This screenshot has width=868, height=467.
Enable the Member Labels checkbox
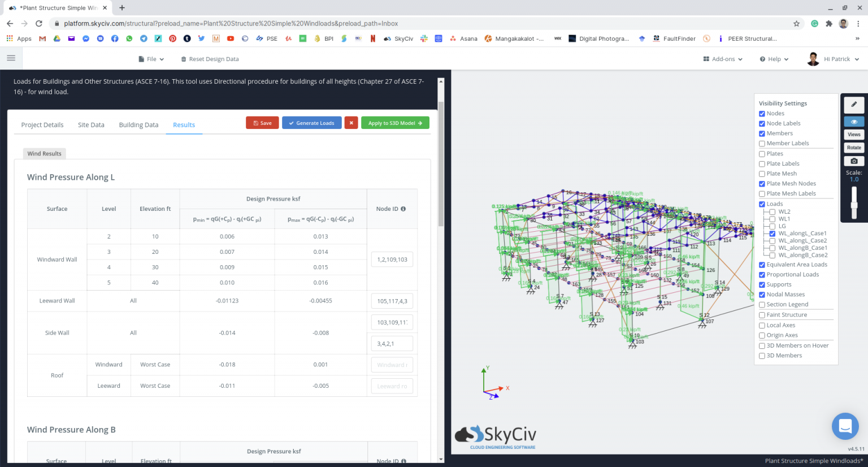pyautogui.click(x=762, y=144)
